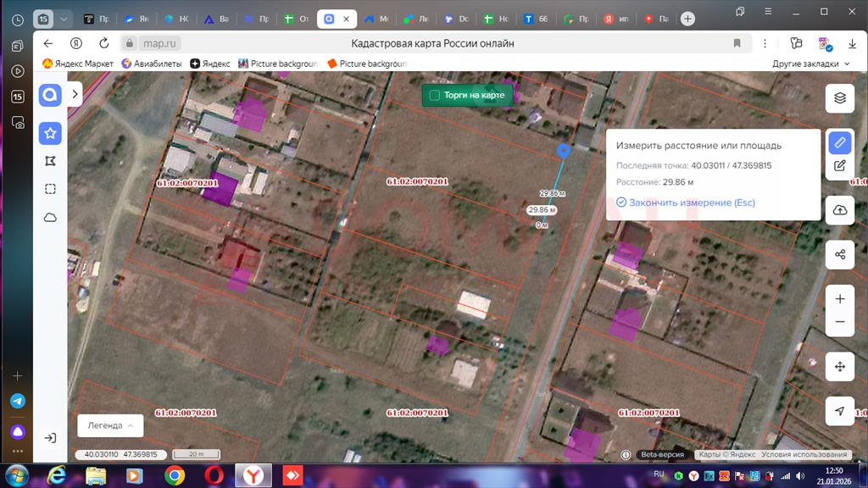This screenshot has height=488, width=868.
Task: Open the share map icon
Action: (839, 254)
